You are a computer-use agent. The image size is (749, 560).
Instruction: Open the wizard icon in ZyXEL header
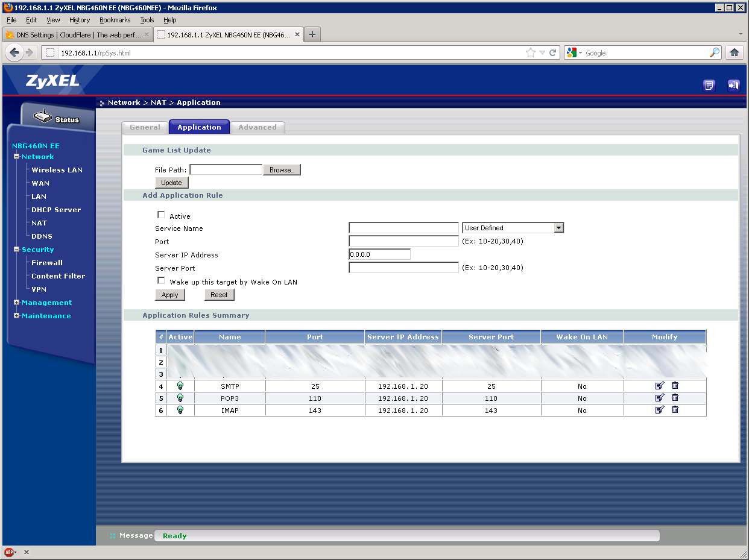tap(709, 85)
